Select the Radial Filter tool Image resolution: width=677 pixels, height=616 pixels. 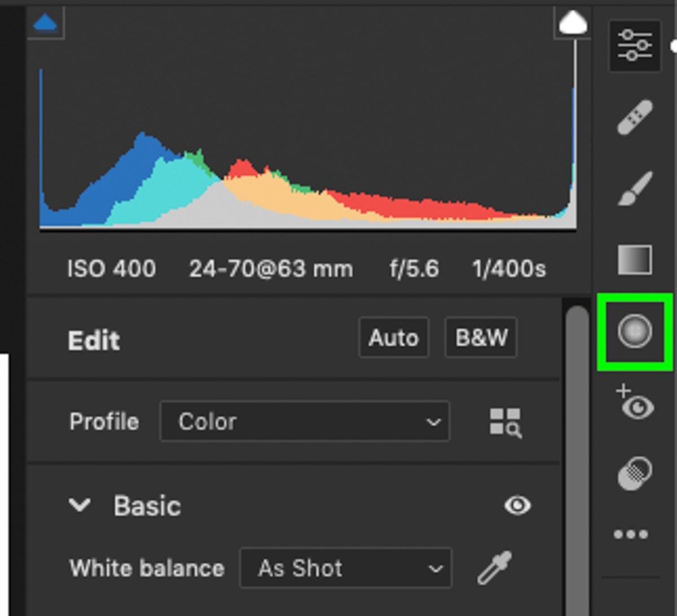[x=635, y=331]
